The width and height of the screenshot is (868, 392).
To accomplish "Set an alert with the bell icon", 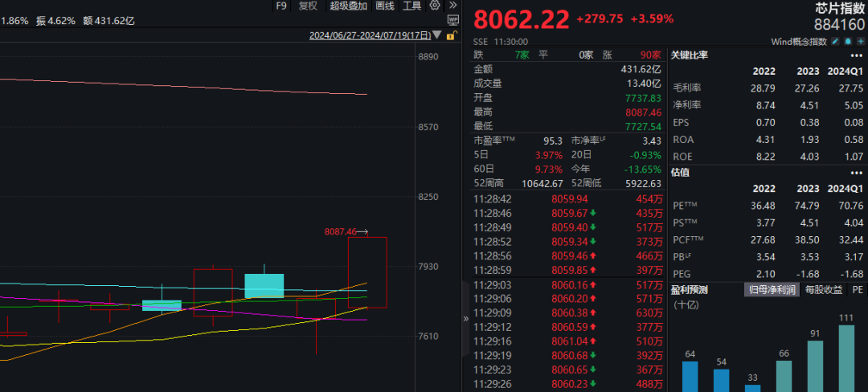I will tap(848, 42).
